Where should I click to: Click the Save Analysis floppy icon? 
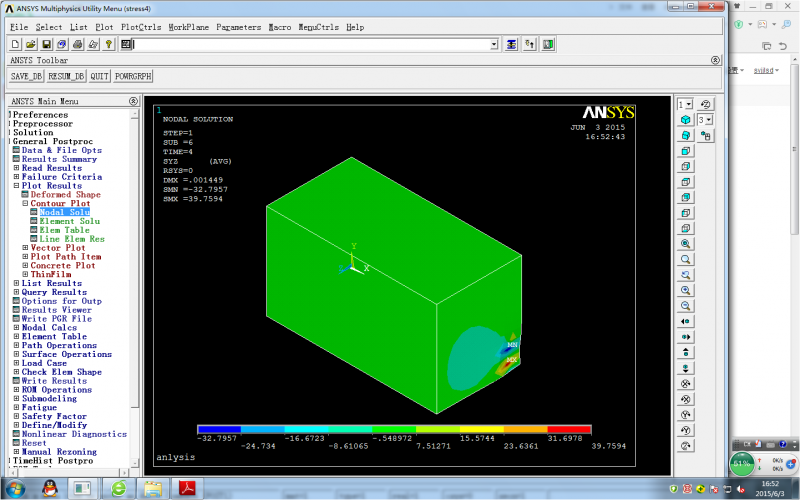46,44
